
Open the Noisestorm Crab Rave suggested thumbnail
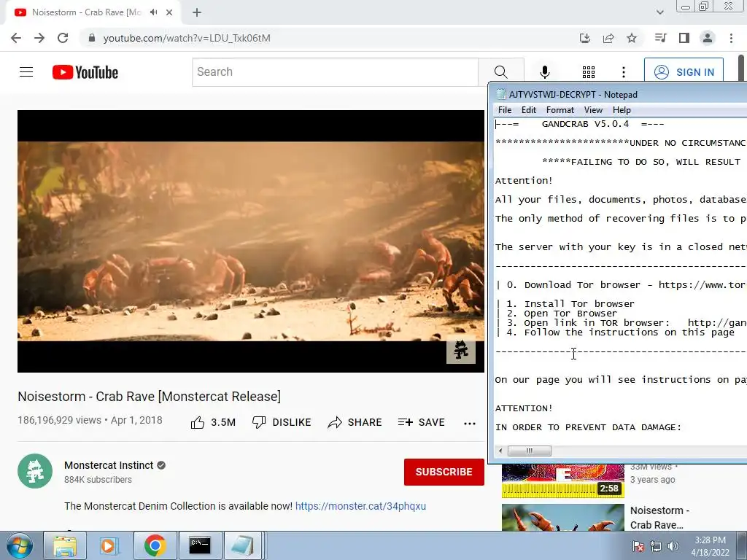point(562,517)
